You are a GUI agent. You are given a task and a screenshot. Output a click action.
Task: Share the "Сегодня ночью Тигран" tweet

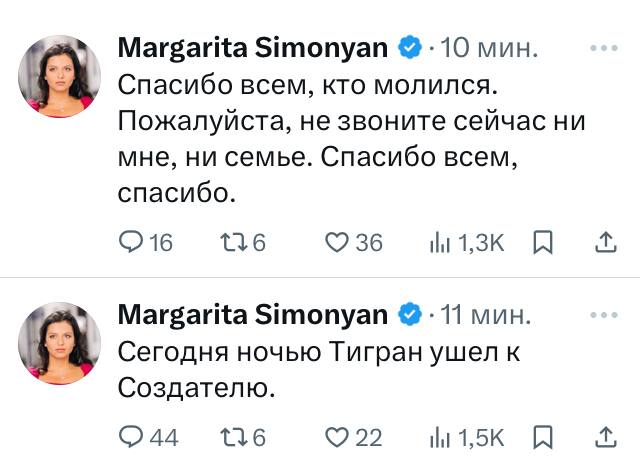click(605, 436)
